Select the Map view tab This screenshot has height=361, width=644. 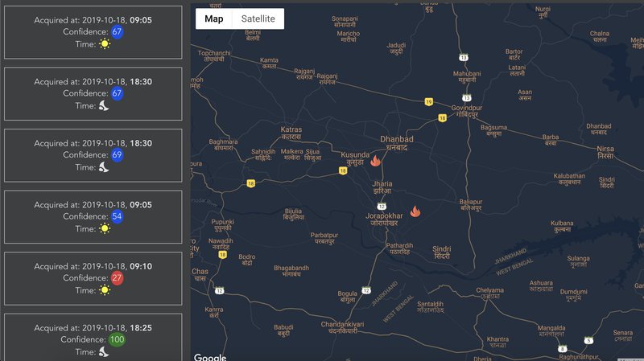point(214,18)
